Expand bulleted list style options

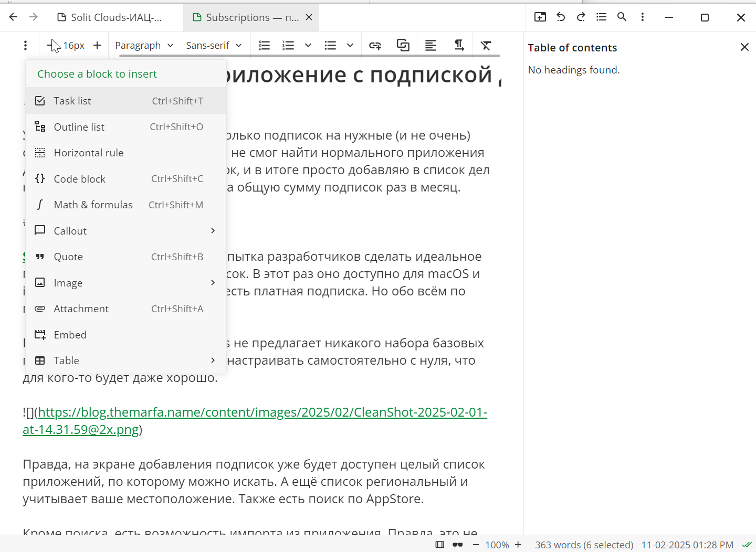(x=350, y=46)
